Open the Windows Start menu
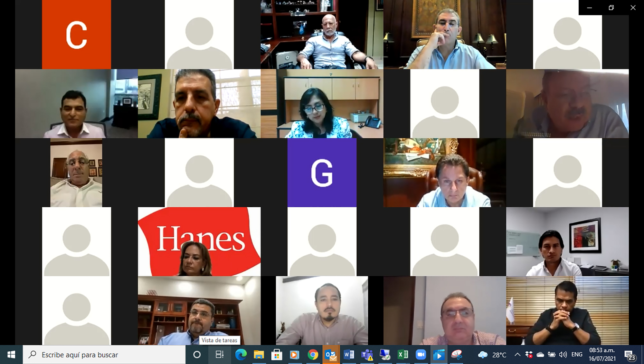 coord(11,355)
